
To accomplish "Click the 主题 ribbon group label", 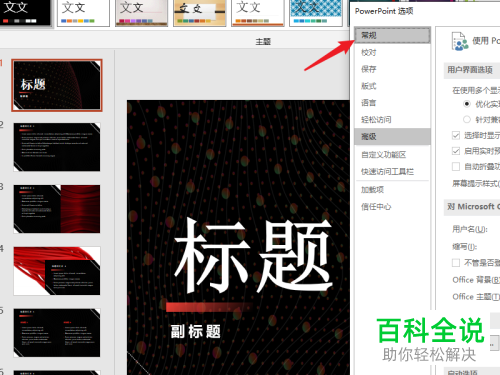I will 263,42.
